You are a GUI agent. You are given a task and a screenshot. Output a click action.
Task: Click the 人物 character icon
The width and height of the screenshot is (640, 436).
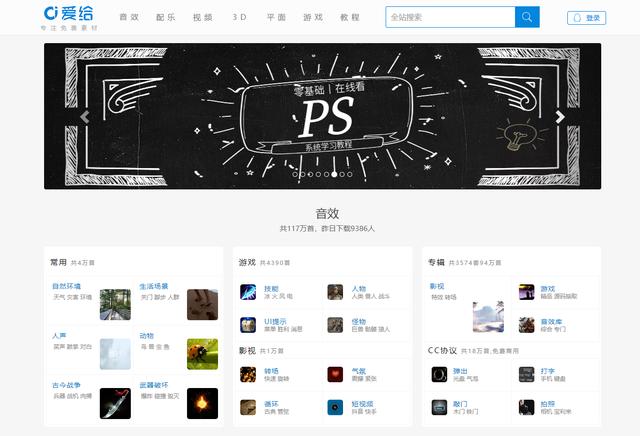(x=335, y=292)
